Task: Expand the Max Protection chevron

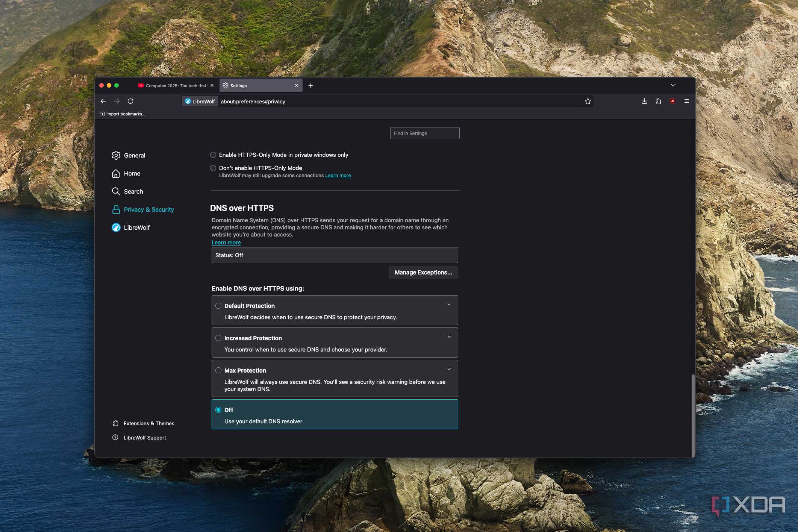Action: point(449,369)
